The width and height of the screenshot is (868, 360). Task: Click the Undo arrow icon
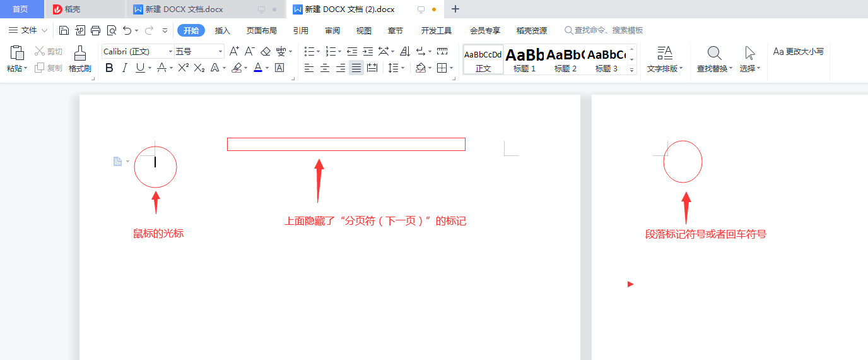coord(127,30)
